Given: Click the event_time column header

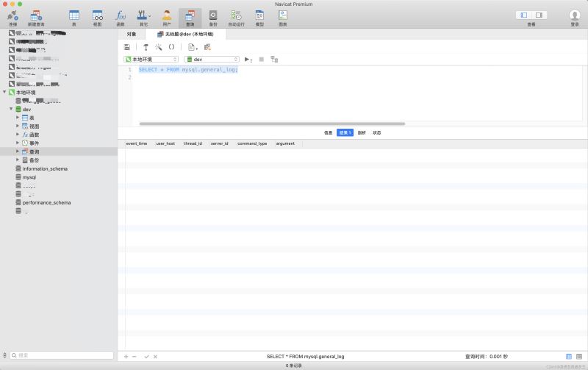Looking at the screenshot, I should point(137,143).
